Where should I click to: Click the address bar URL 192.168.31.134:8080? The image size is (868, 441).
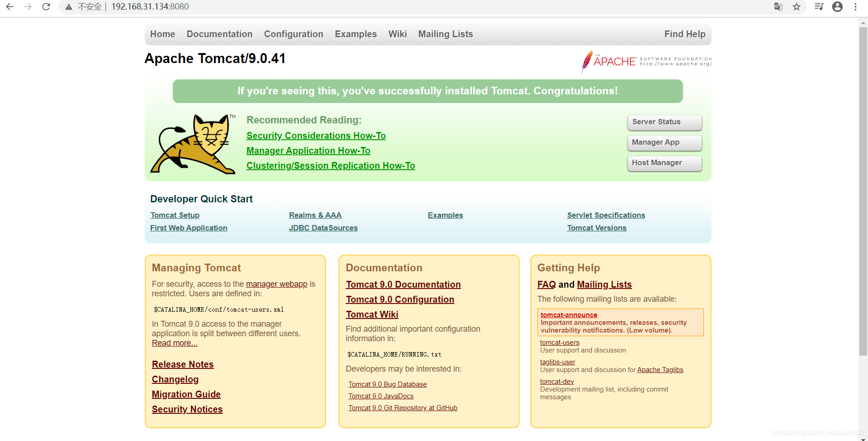(x=150, y=7)
